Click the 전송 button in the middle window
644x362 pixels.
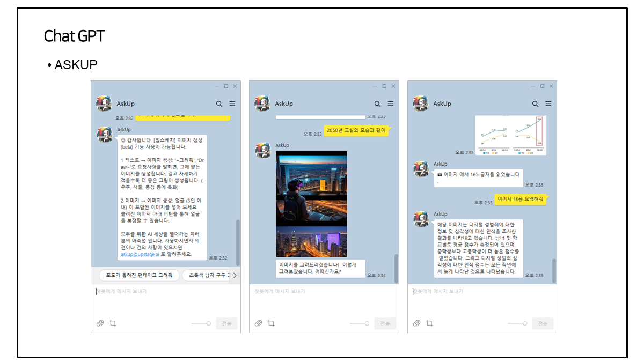click(x=385, y=323)
